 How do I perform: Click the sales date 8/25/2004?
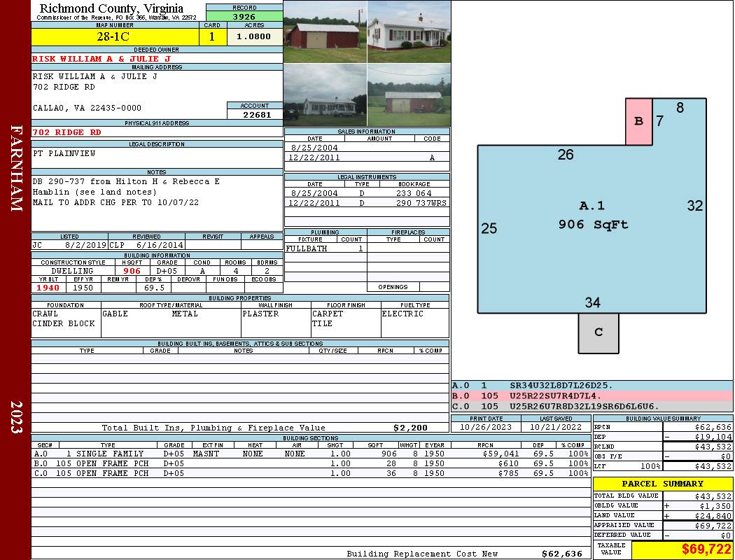[314, 147]
